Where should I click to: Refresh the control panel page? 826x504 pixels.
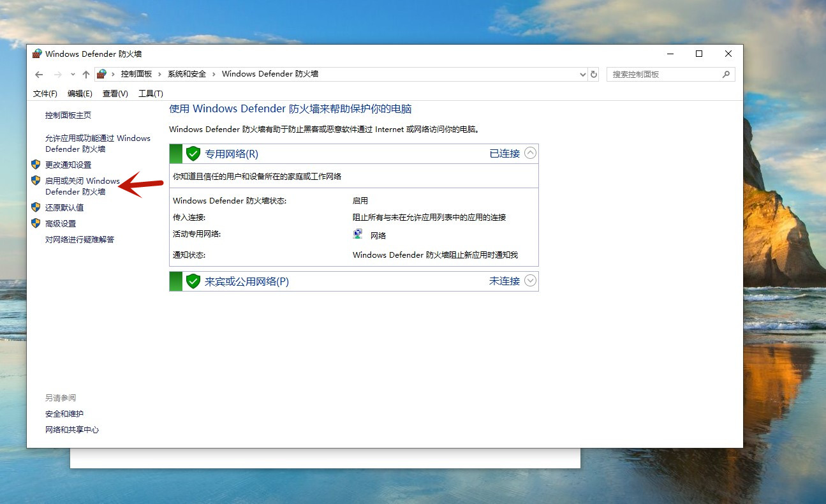click(x=594, y=74)
